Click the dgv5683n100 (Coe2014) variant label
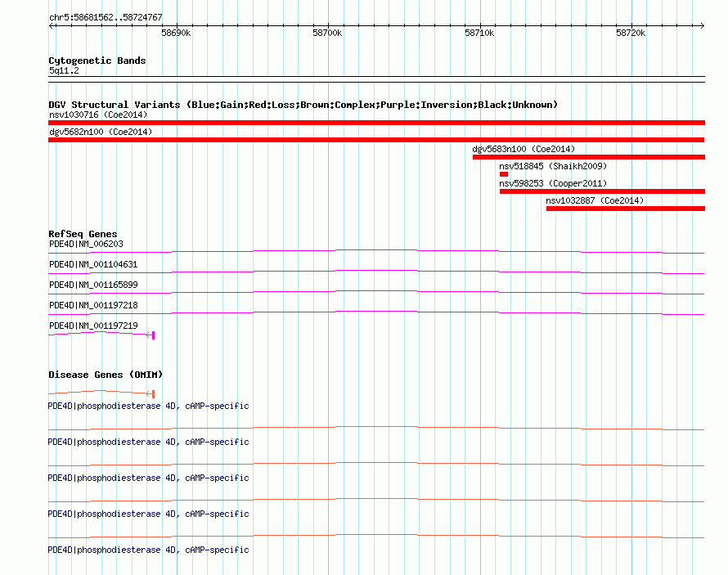 click(524, 149)
